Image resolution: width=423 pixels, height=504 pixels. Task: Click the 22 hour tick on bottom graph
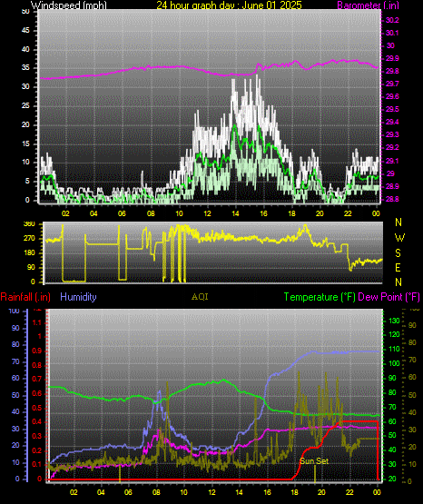(349, 492)
